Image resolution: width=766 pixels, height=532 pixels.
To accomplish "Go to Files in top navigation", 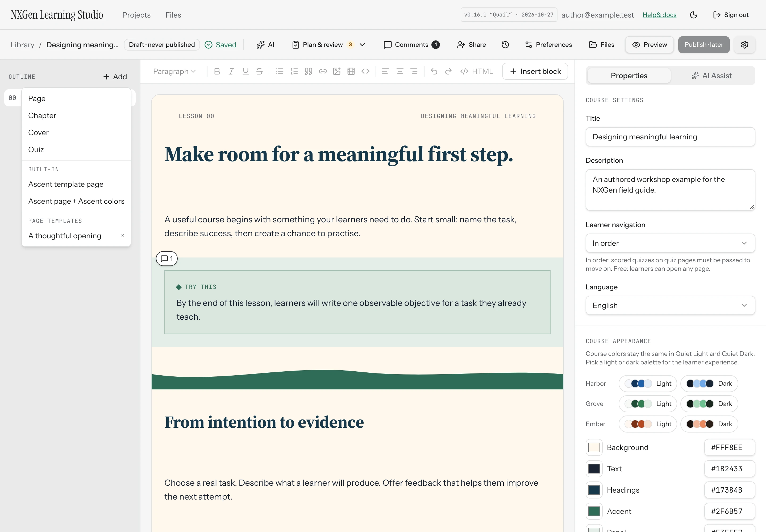I will pyautogui.click(x=173, y=15).
